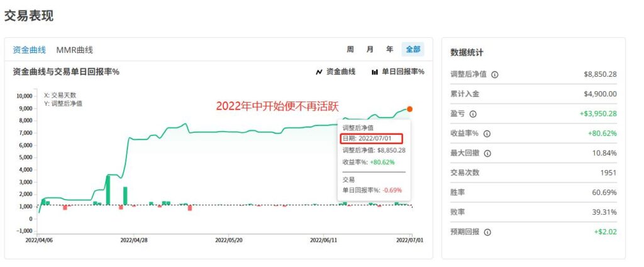Click the 单日回报率% legend bar icon
The width and height of the screenshot is (644, 267).
coord(375,72)
